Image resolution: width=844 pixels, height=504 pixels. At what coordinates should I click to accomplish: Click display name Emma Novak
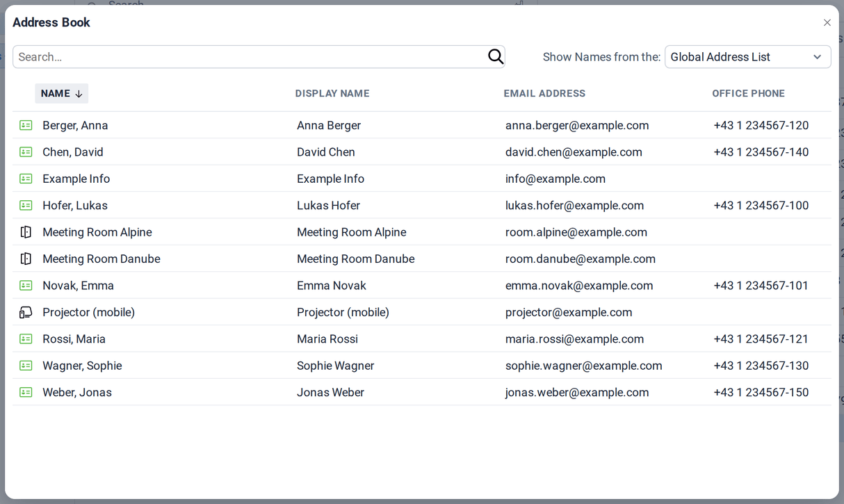332,286
